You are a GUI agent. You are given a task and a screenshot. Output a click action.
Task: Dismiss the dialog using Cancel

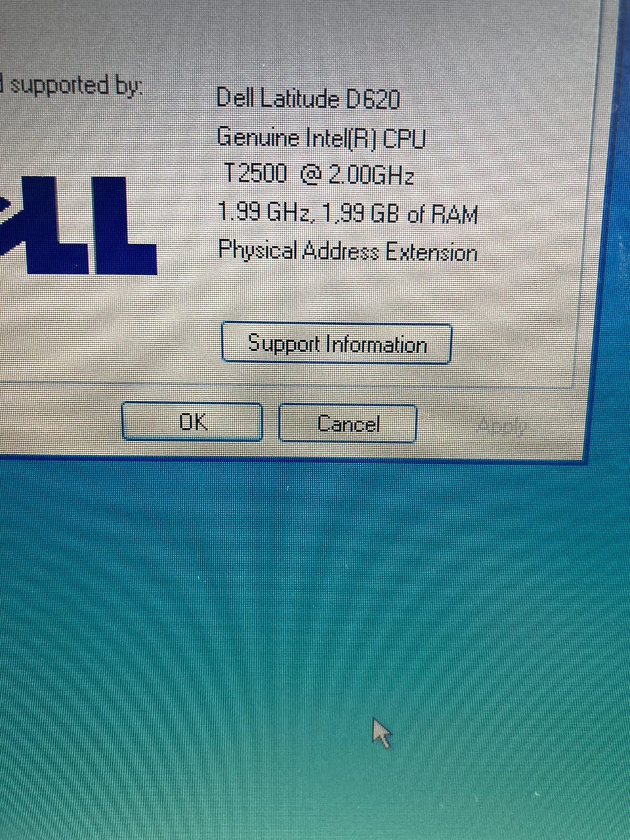pyautogui.click(x=348, y=423)
